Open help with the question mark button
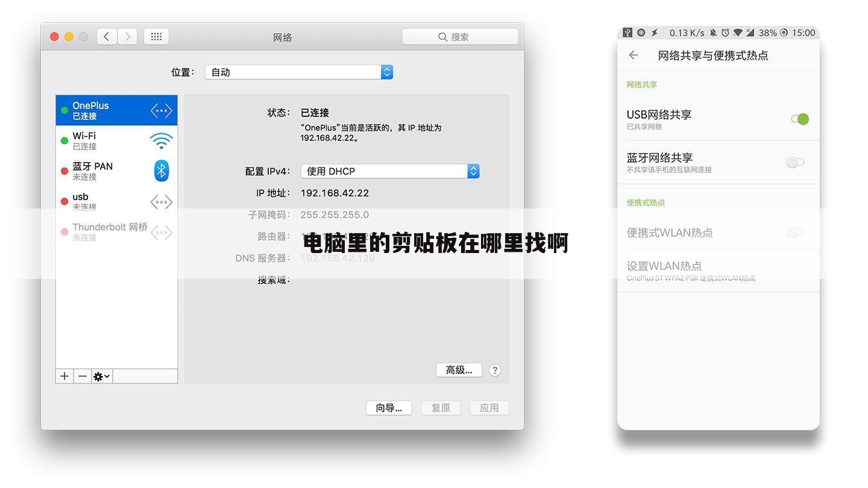The width and height of the screenshot is (868, 488). pos(495,371)
